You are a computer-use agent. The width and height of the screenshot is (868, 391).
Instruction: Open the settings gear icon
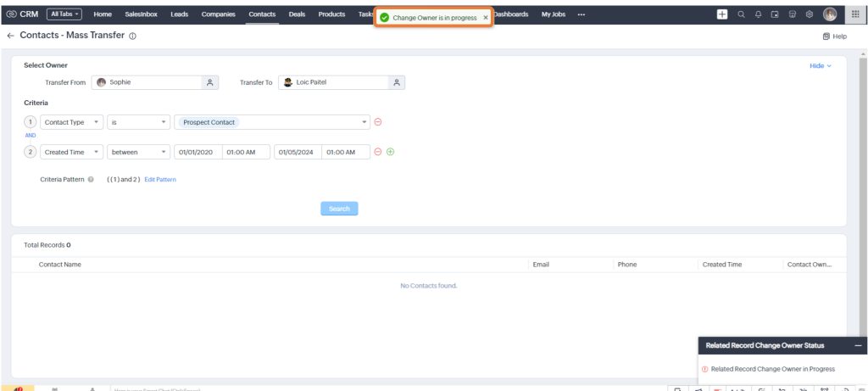[810, 14]
